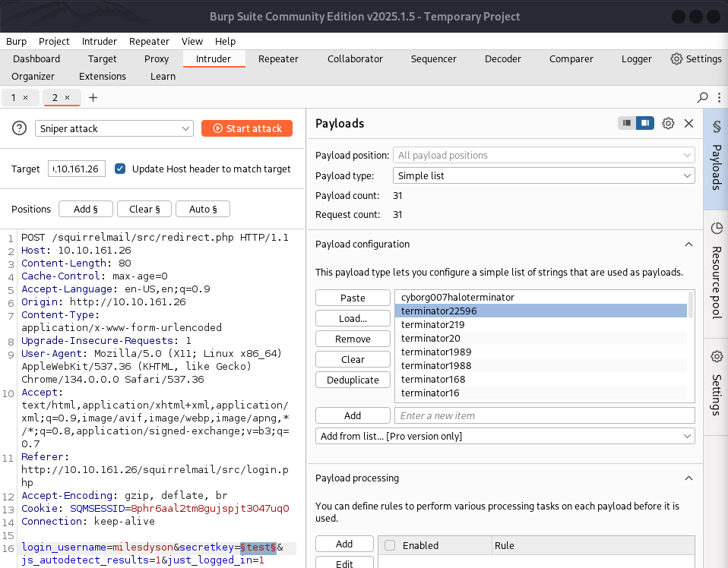Click the Clear payload list button

pos(353,359)
